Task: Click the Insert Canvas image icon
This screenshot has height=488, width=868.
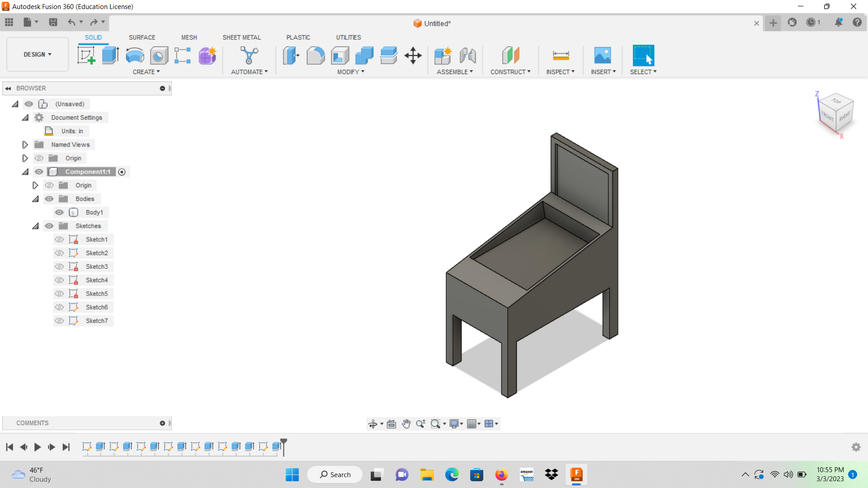Action: click(x=602, y=55)
